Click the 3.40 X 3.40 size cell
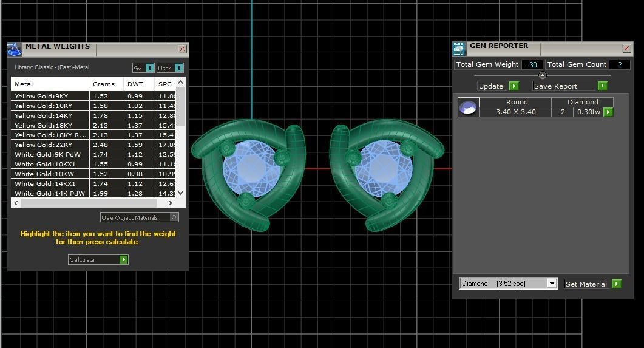Viewport: 644px width, 348px height. click(x=515, y=112)
